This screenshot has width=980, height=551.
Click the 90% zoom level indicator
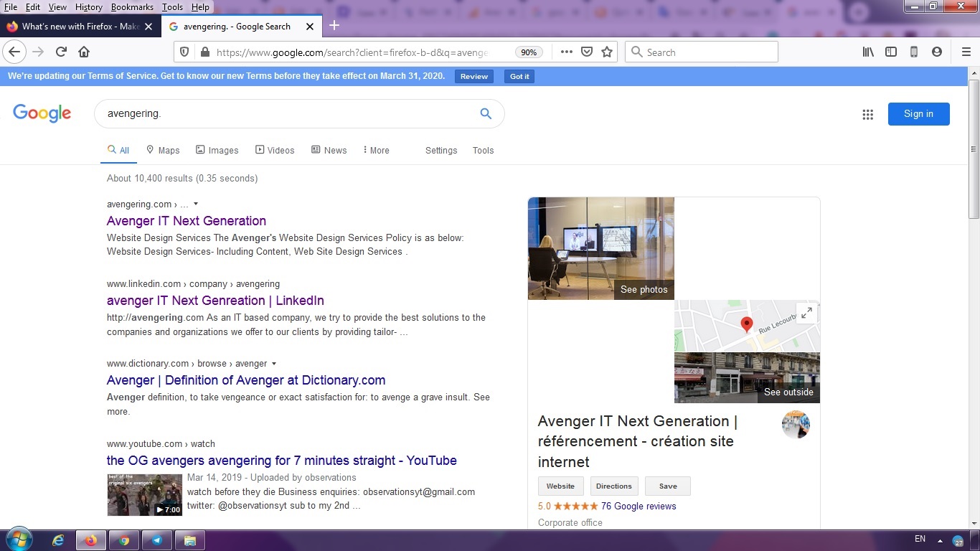[529, 52]
